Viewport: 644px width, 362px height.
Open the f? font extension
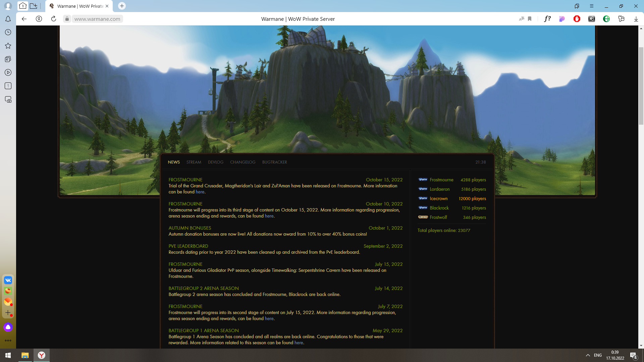click(x=547, y=19)
